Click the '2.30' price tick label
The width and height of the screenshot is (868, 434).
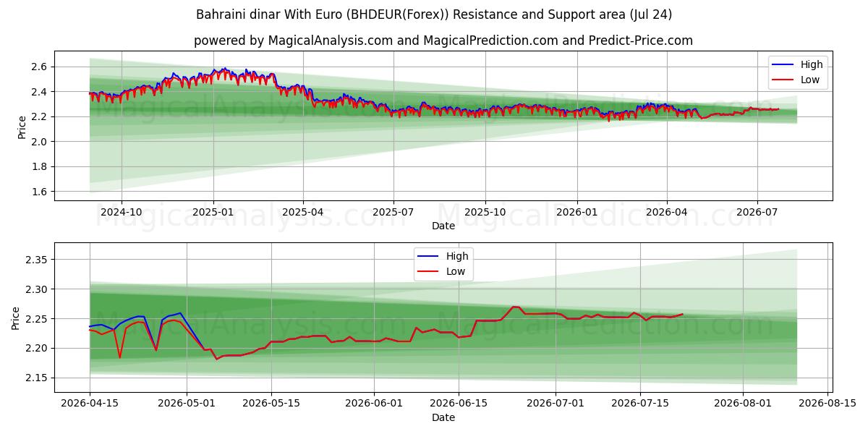tap(37, 289)
